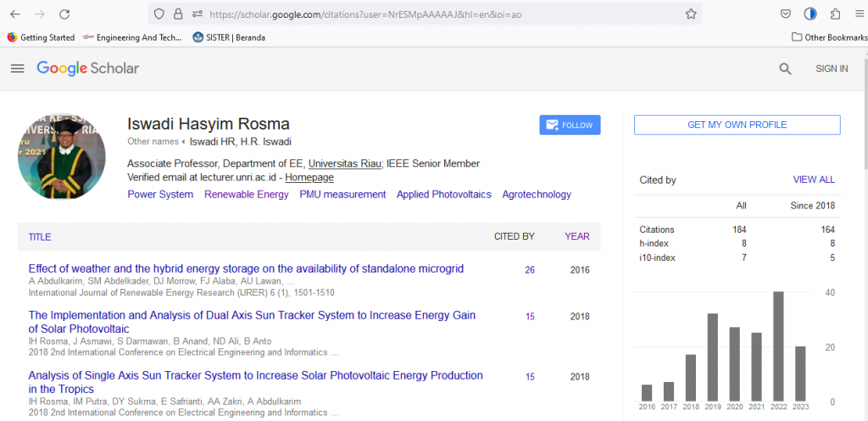The image size is (868, 421).
Task: Select the Applied Photovoltaics interest tag
Action: pyautogui.click(x=444, y=195)
